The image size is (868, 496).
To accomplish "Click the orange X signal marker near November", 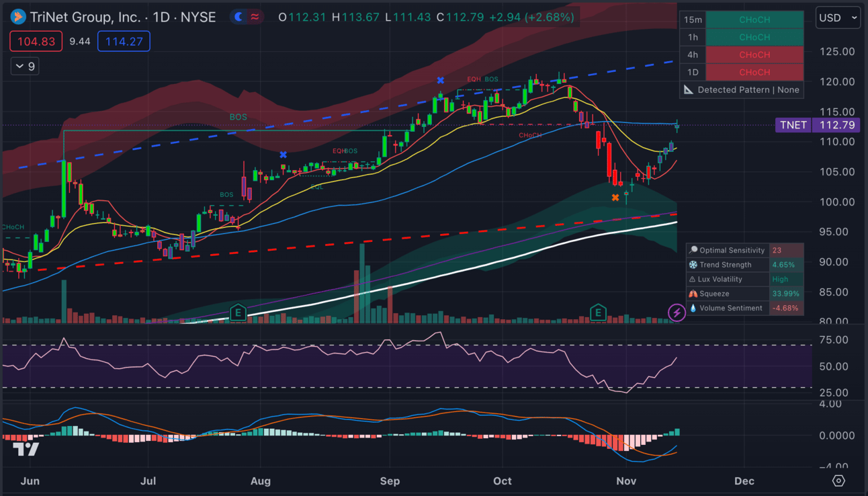I will 615,198.
